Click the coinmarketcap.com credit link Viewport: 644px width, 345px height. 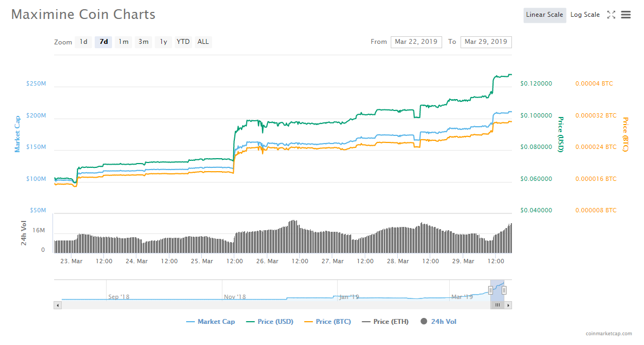609,334
